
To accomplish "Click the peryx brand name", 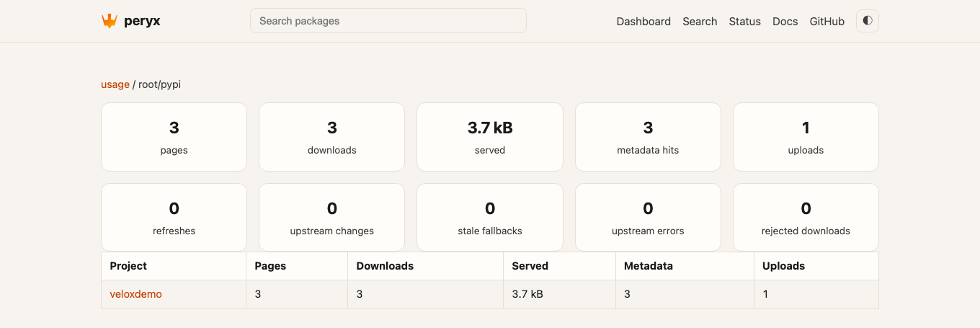I will [x=141, y=21].
